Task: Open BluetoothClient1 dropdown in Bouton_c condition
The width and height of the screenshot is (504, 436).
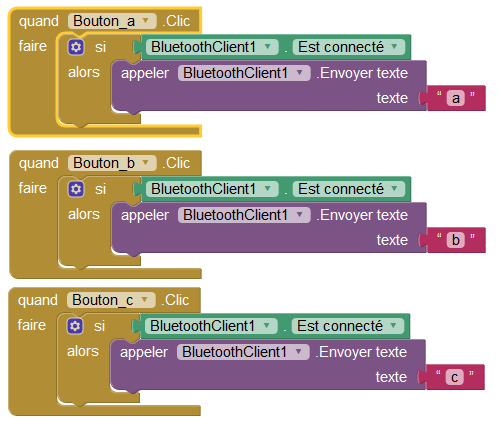Action: click(211, 326)
